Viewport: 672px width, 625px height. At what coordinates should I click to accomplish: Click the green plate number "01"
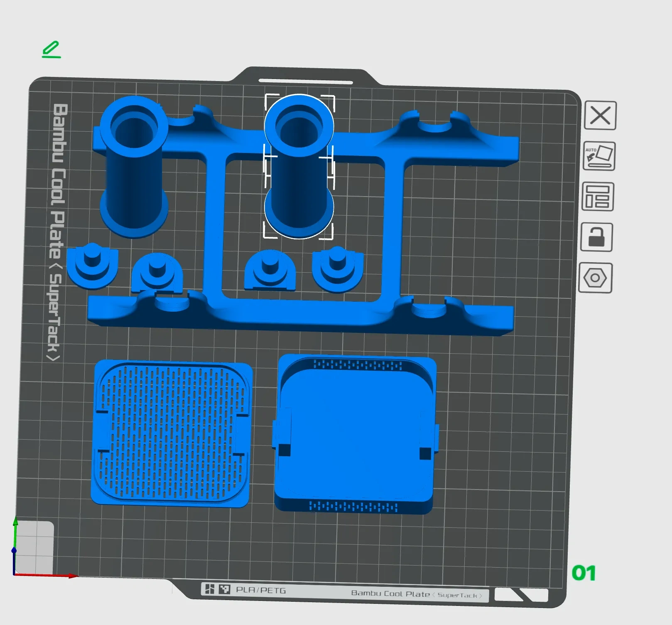584,573
